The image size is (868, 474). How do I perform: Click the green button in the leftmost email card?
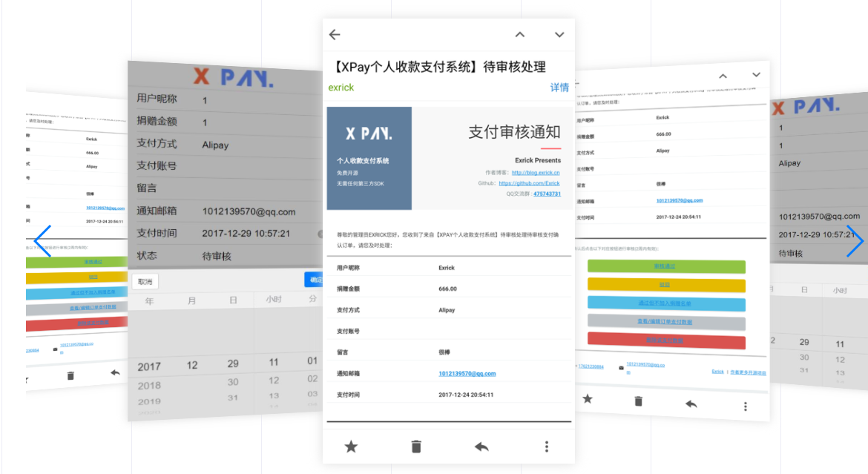[x=76, y=262]
